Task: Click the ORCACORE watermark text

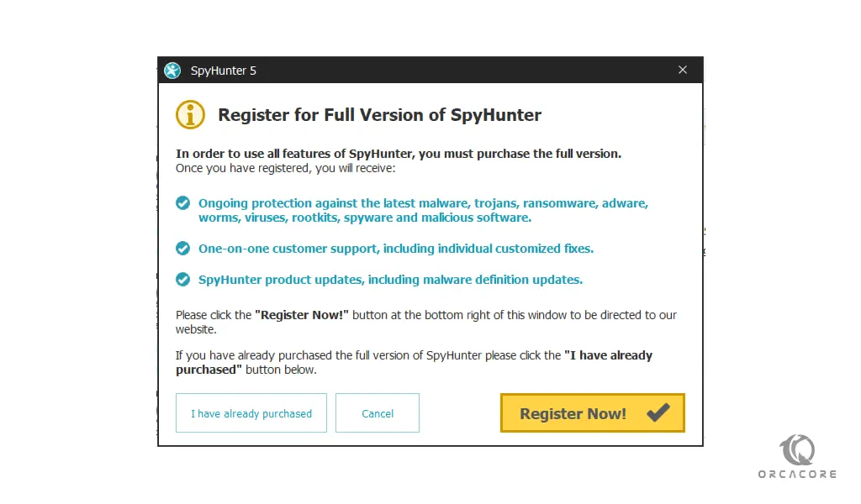Action: click(x=797, y=474)
